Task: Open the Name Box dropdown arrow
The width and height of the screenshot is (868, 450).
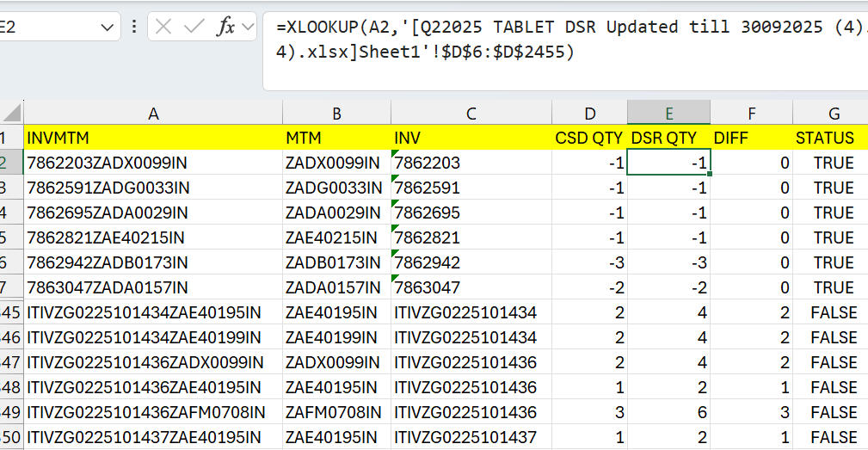Action: click(x=107, y=28)
